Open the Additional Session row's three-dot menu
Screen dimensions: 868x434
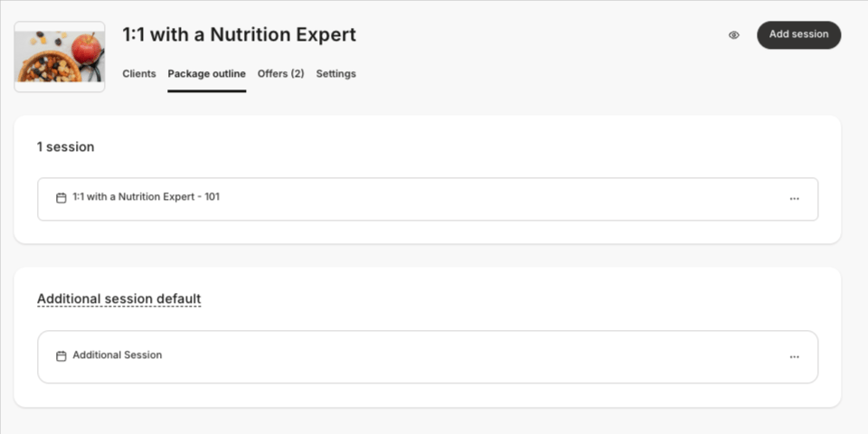pyautogui.click(x=795, y=357)
